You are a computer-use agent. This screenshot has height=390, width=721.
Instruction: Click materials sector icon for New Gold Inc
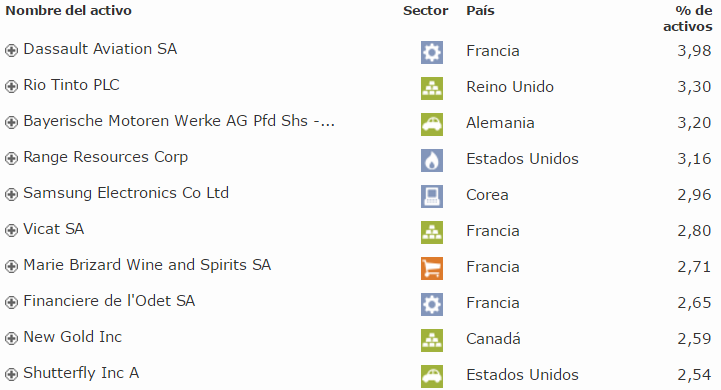coord(432,340)
